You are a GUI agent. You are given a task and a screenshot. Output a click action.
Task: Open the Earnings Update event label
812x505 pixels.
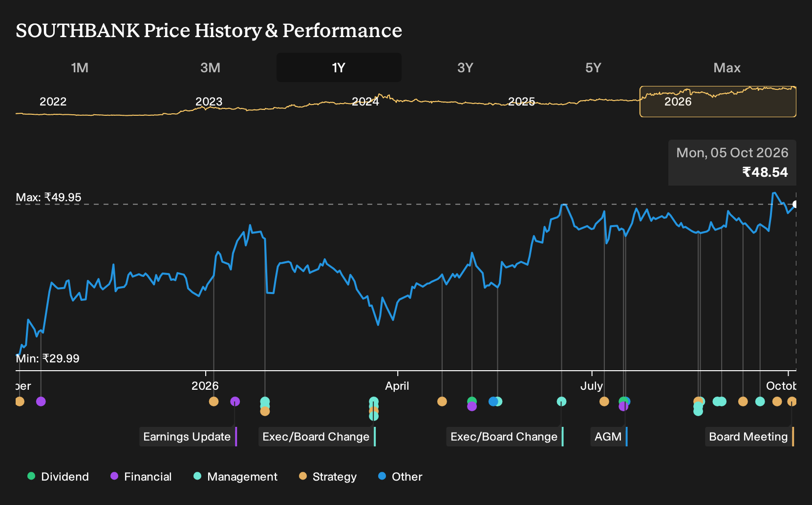[x=188, y=437]
